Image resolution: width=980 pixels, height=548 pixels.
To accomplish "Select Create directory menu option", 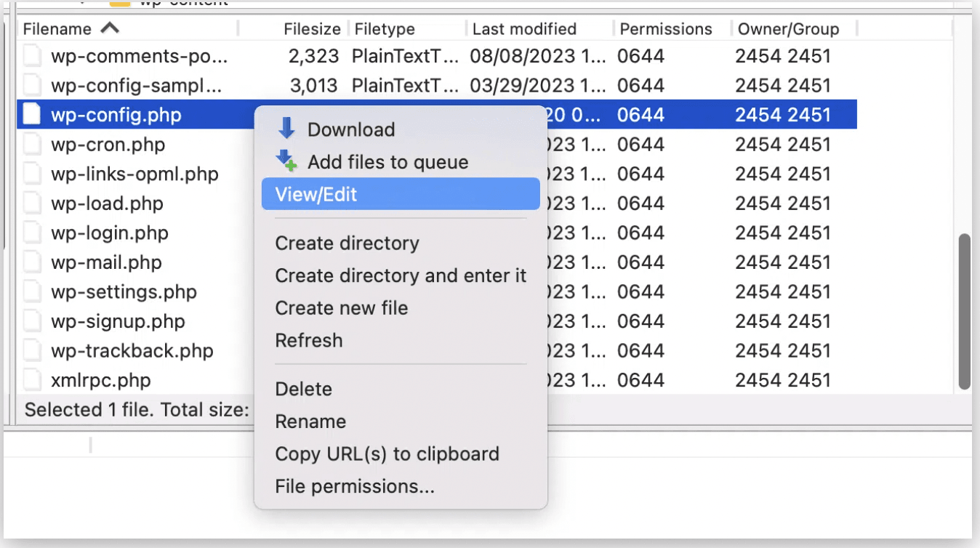I will 347,243.
